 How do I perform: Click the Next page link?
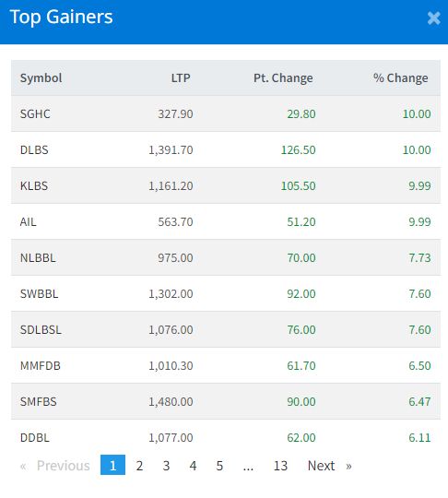330,466
